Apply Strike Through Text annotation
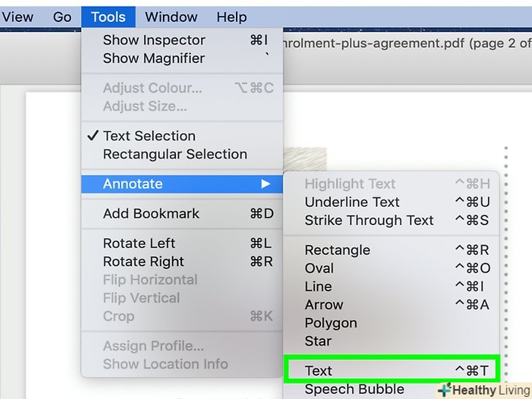This screenshot has height=399, width=532. 369,221
